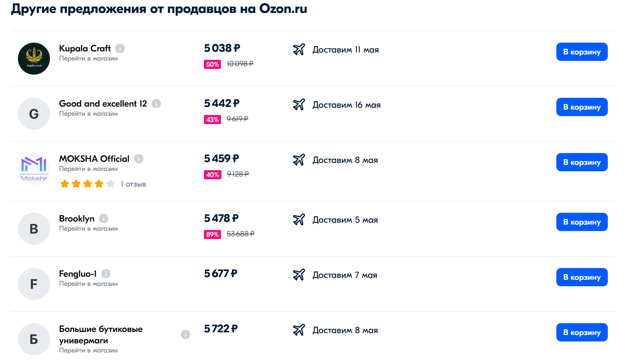The image size is (644, 362).
Task: Go to the Brooklyn store via Перейти в магазин
Action: (88, 229)
